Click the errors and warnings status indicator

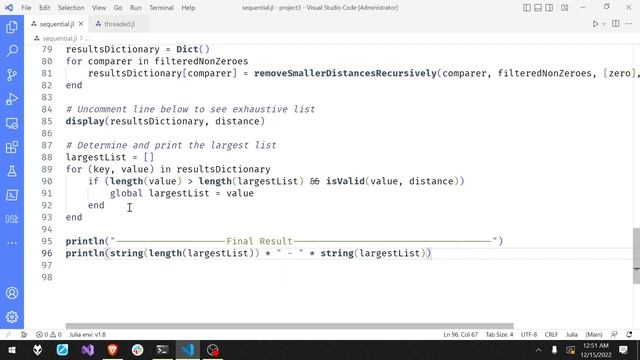coord(49,335)
